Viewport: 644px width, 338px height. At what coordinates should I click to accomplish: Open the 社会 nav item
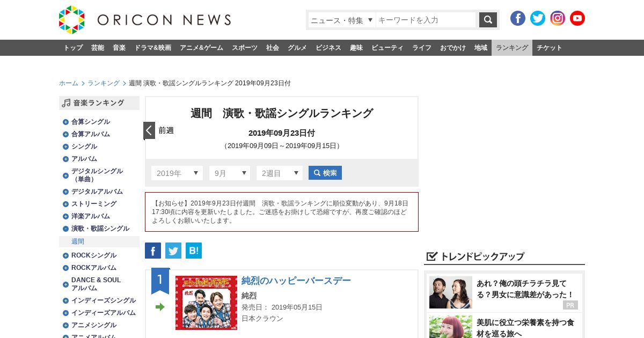point(273,48)
